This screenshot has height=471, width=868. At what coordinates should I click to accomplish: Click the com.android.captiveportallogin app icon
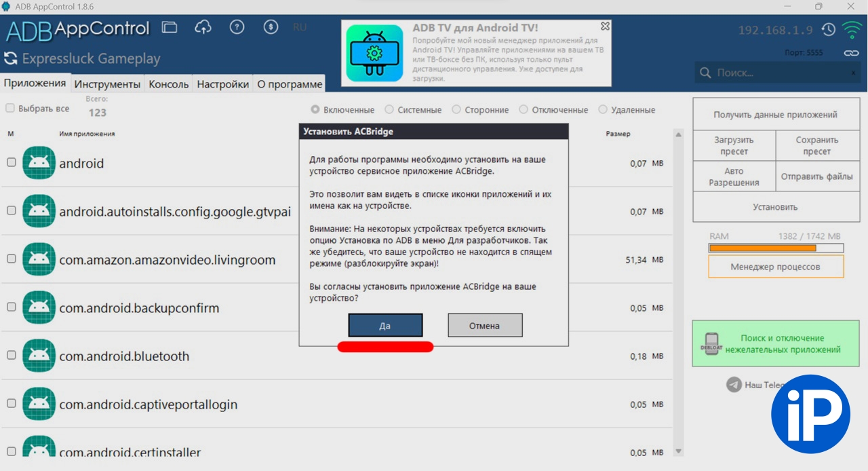coord(39,404)
